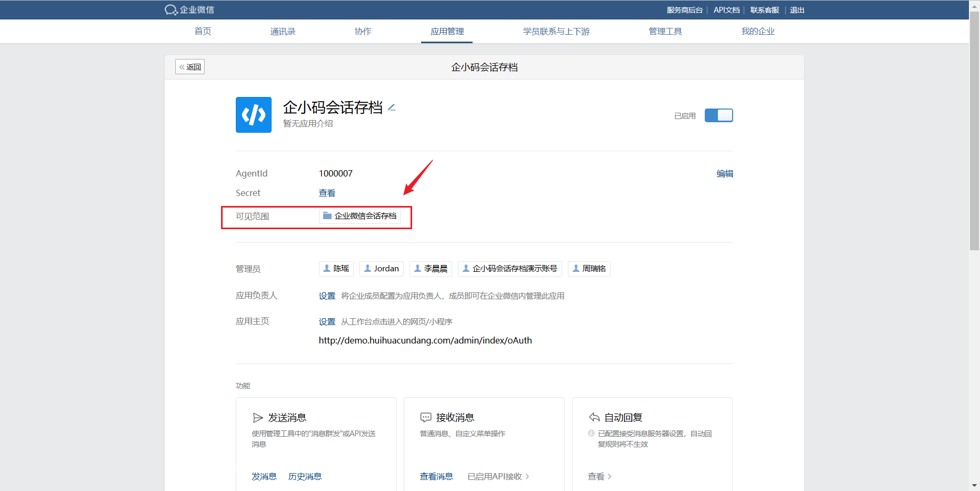Screen dimensions: 980x491
Task: View the Secret via 查看 link
Action: [327, 193]
